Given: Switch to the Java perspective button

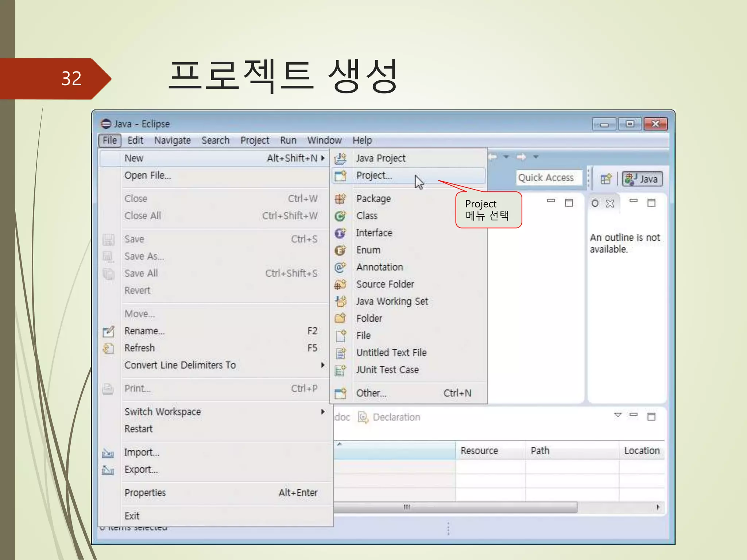Looking at the screenshot, I should [x=642, y=179].
